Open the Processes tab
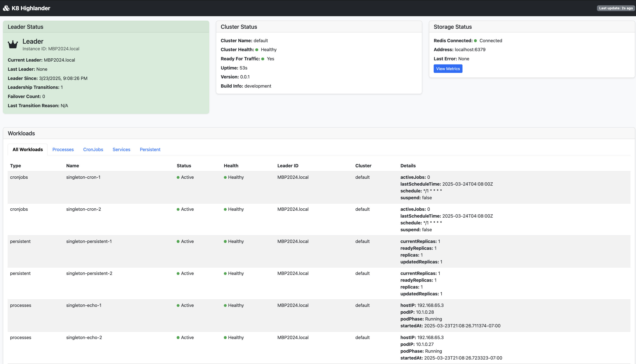 (63, 150)
